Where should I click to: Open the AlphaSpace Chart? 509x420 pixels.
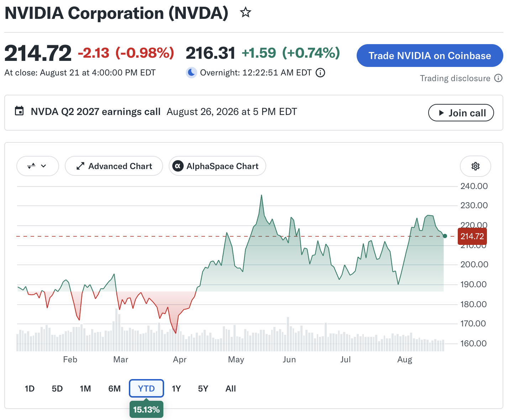(x=217, y=166)
